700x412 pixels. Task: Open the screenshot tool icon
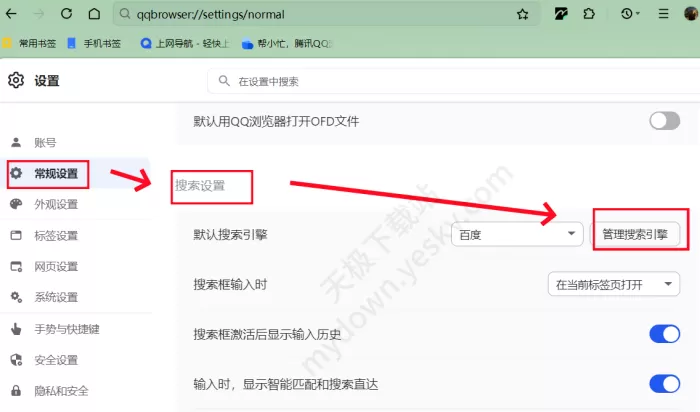pos(561,14)
